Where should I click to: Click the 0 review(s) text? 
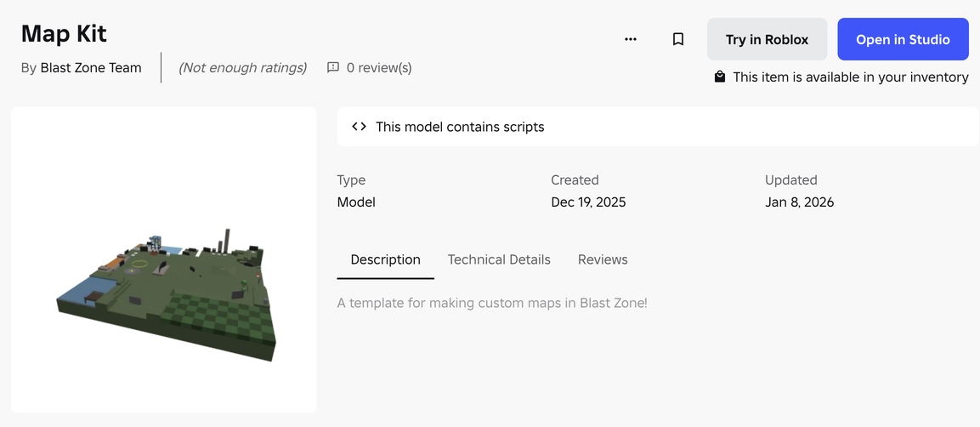point(379,68)
